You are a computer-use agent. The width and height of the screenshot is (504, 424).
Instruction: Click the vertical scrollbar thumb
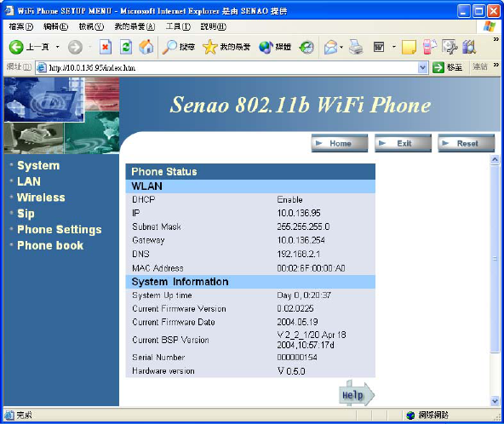[x=495, y=259]
